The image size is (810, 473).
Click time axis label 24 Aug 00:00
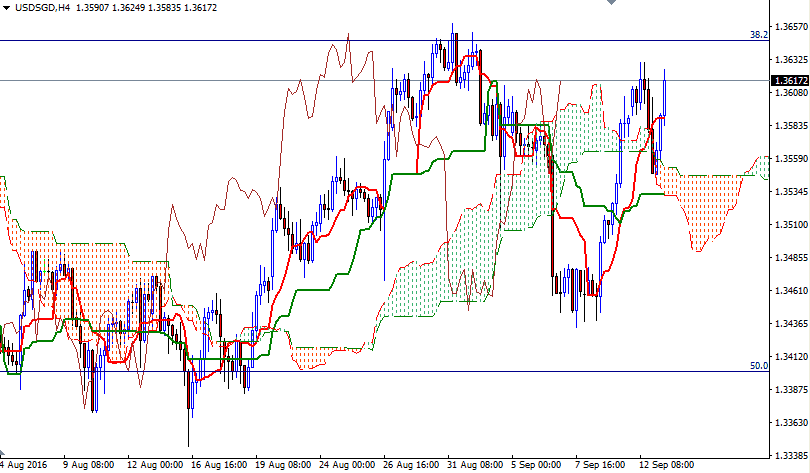click(x=347, y=465)
